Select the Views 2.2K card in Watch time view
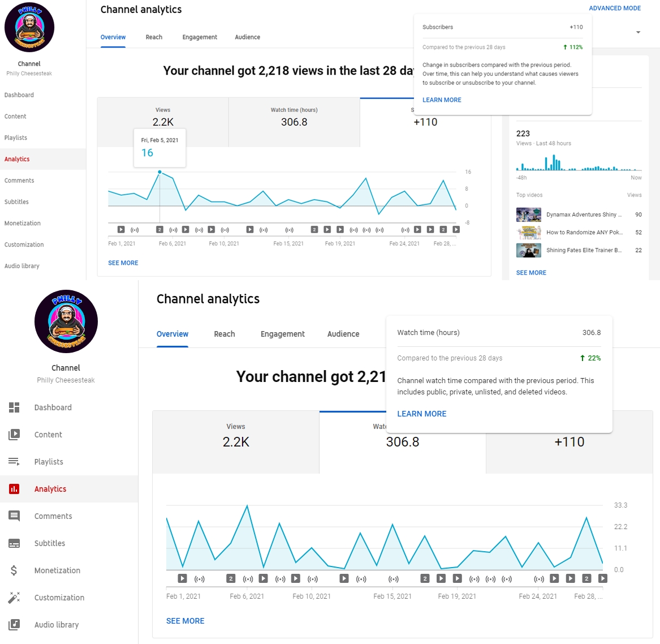The width and height of the screenshot is (660, 644). pyautogui.click(x=236, y=442)
